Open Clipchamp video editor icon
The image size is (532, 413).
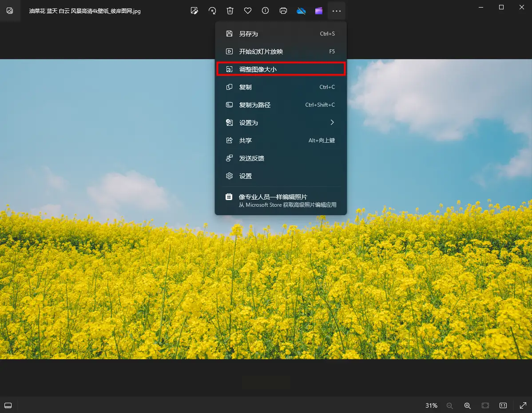click(x=319, y=11)
